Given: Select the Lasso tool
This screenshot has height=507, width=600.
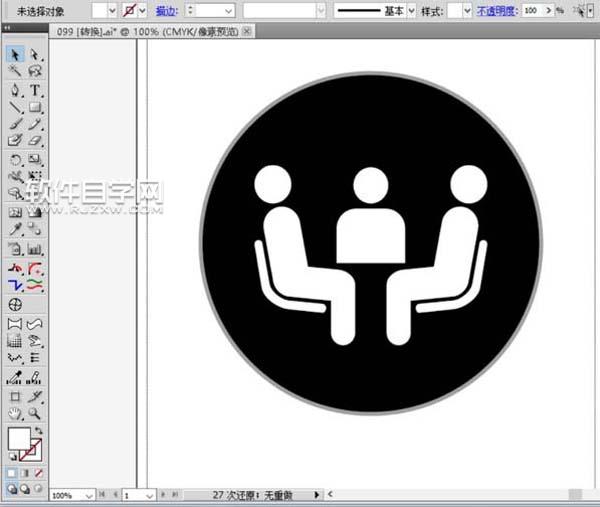Looking at the screenshot, I should coord(34,71).
